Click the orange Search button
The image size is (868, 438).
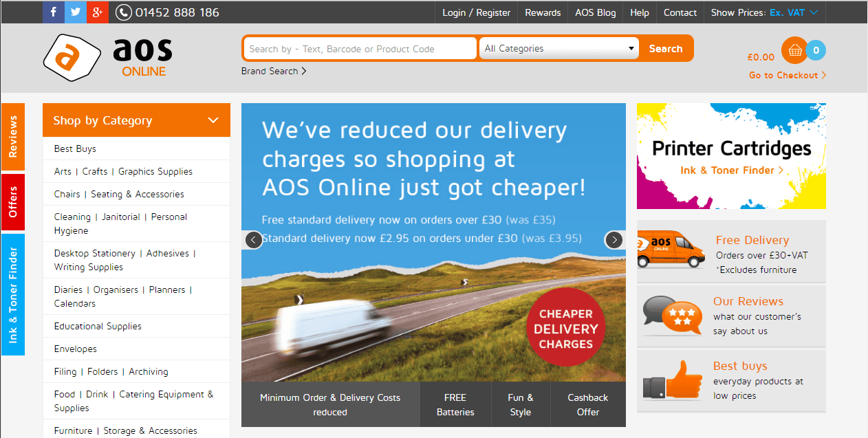(666, 49)
